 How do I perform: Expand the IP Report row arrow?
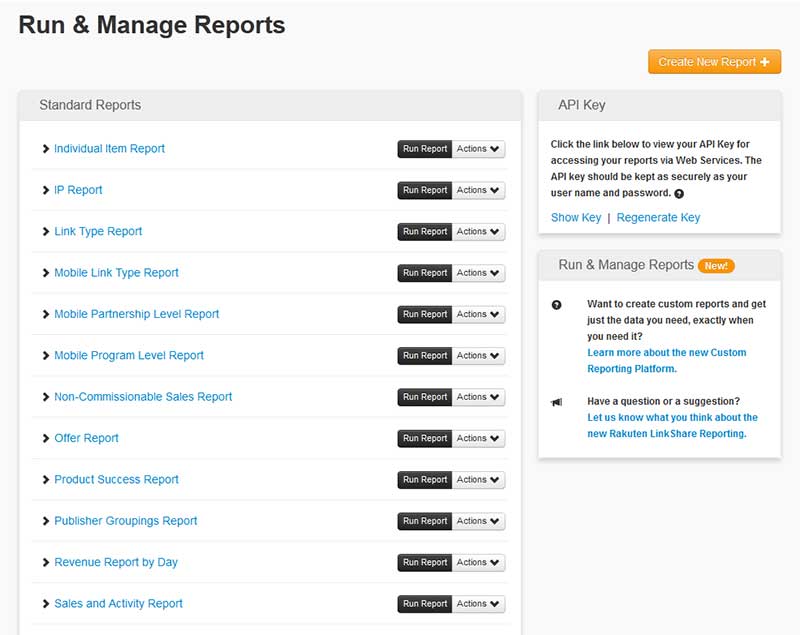(x=46, y=190)
